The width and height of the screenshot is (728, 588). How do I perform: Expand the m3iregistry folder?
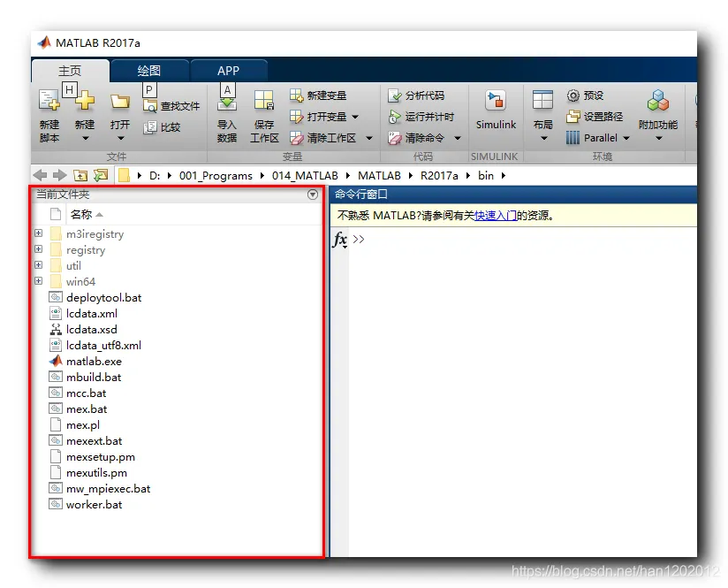point(39,233)
